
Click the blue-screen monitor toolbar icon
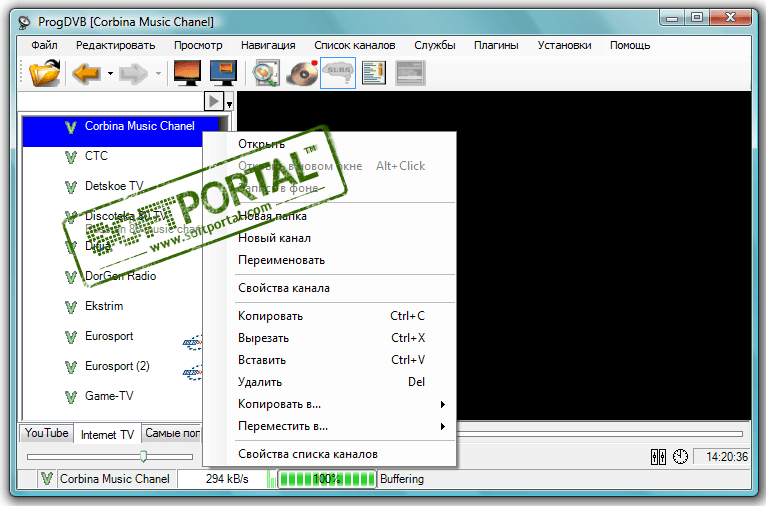[223, 73]
